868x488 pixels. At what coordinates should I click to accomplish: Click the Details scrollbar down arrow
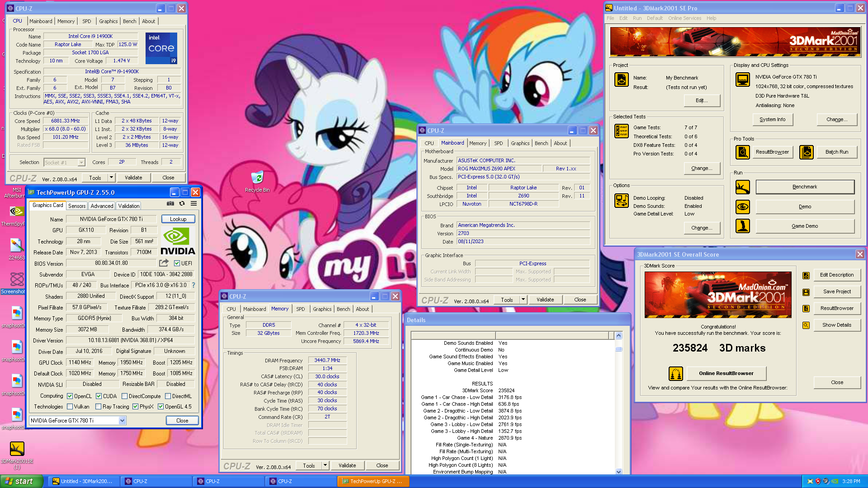(619, 472)
